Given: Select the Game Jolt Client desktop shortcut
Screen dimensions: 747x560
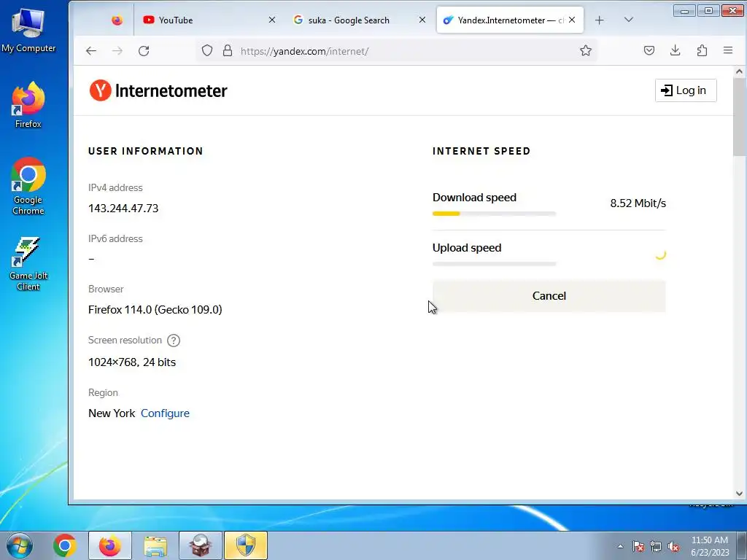Looking at the screenshot, I should 28,262.
